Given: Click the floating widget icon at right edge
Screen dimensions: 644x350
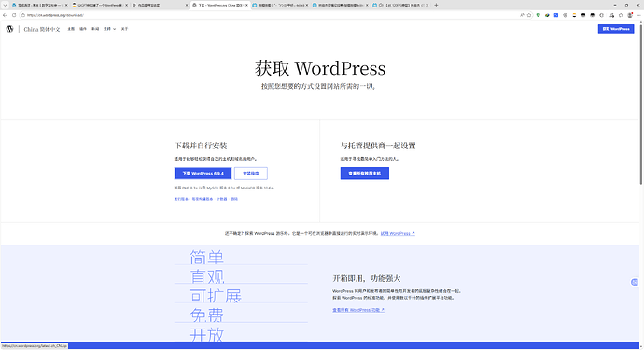Looking at the screenshot, I should tap(634, 282).
